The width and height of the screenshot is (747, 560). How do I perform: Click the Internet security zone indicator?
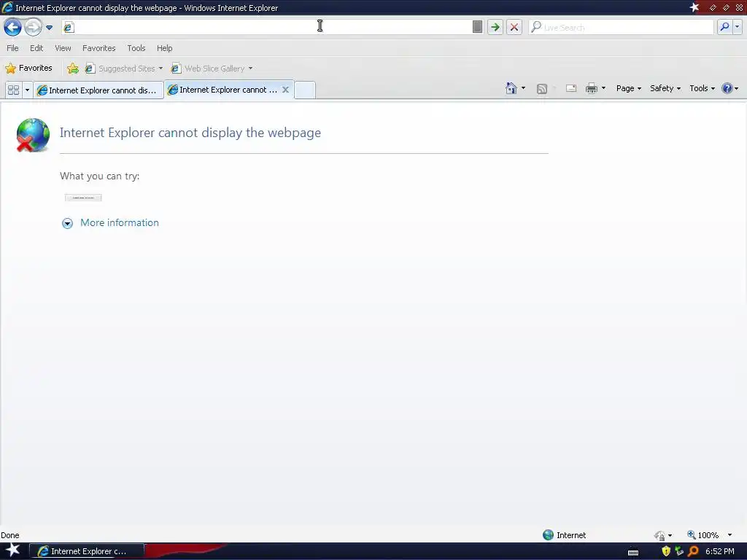(x=565, y=535)
